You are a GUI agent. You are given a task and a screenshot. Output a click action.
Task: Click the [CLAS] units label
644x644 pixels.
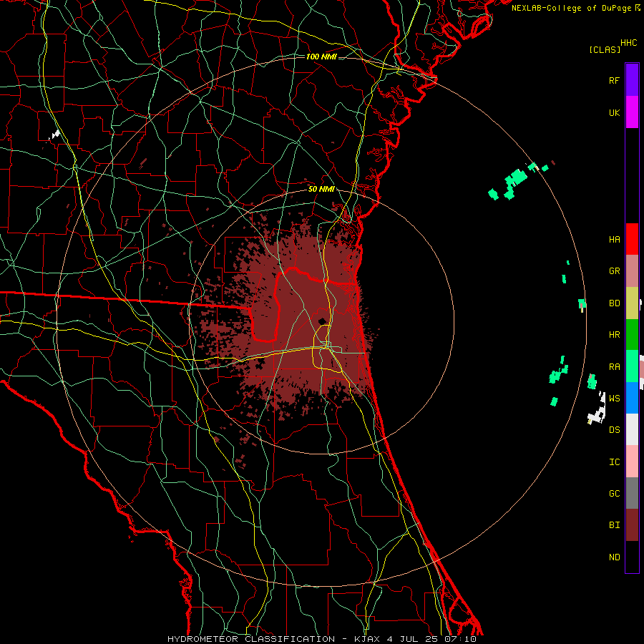point(604,49)
